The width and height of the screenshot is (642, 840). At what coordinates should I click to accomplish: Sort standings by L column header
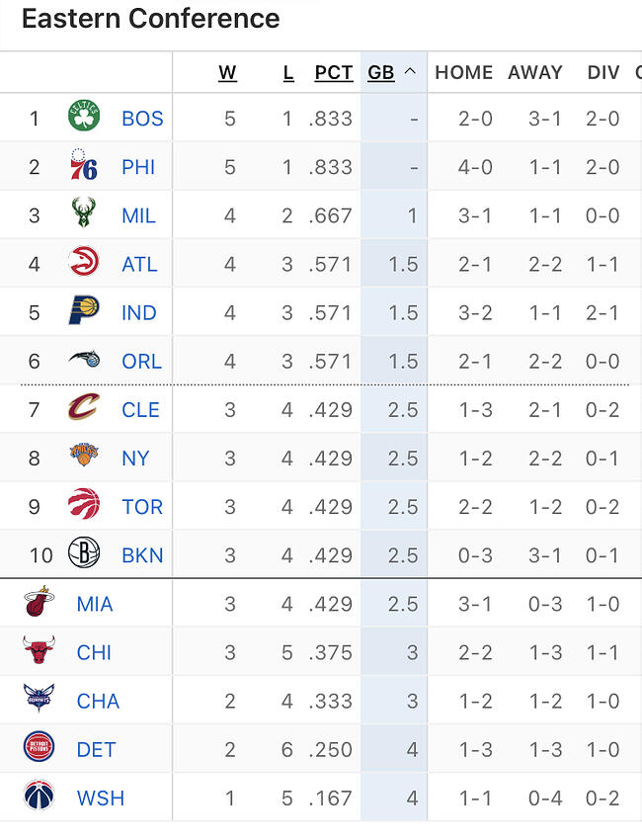click(288, 72)
